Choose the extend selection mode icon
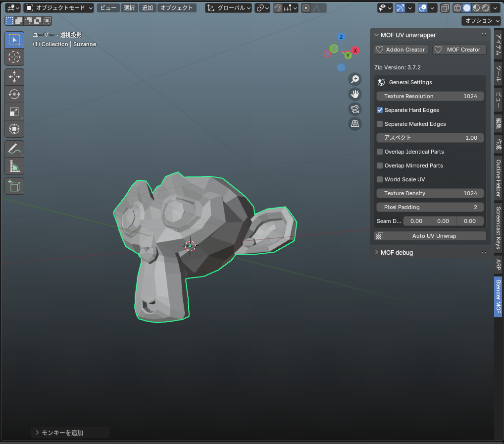This screenshot has height=444, width=504. [19, 21]
